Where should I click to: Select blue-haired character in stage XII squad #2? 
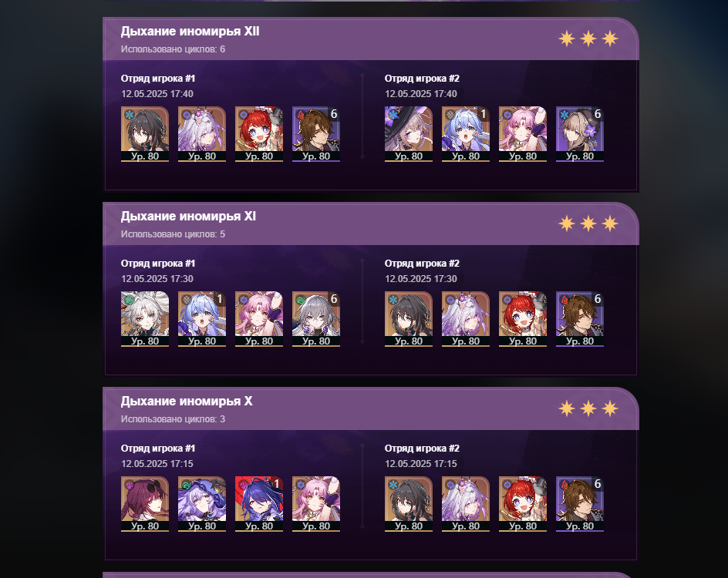click(465, 134)
